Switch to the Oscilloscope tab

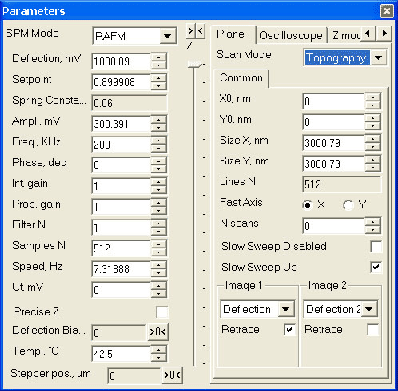[x=291, y=35]
